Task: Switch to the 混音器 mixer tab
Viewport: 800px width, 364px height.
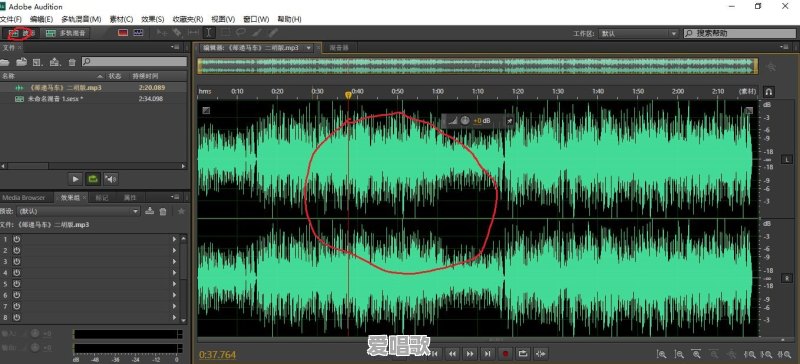Action: (338, 47)
